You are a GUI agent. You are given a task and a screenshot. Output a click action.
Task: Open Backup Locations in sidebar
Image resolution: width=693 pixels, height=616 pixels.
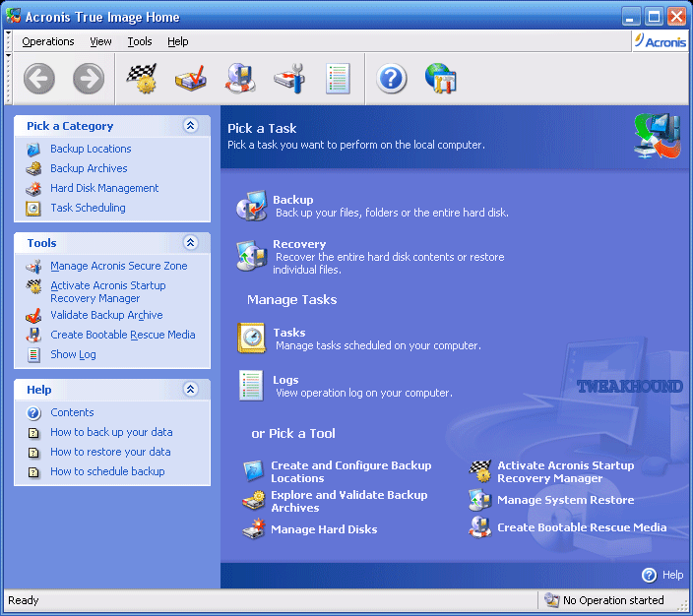(91, 149)
